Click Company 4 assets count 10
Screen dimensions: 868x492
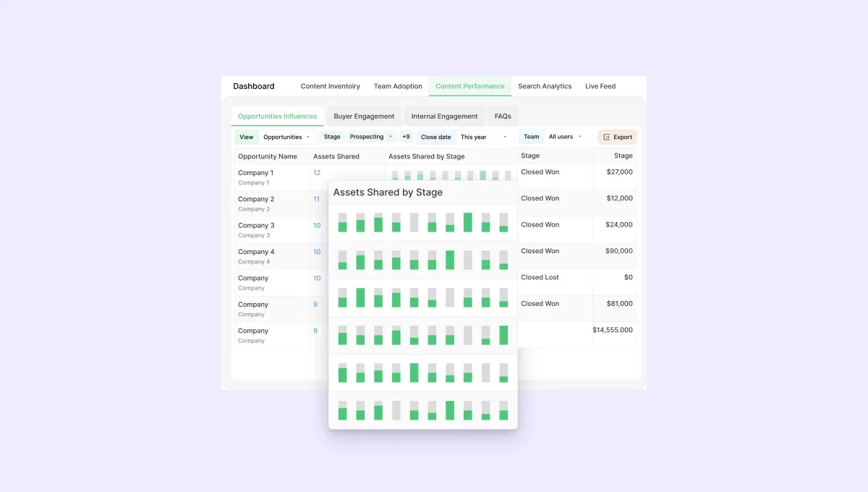(x=317, y=252)
